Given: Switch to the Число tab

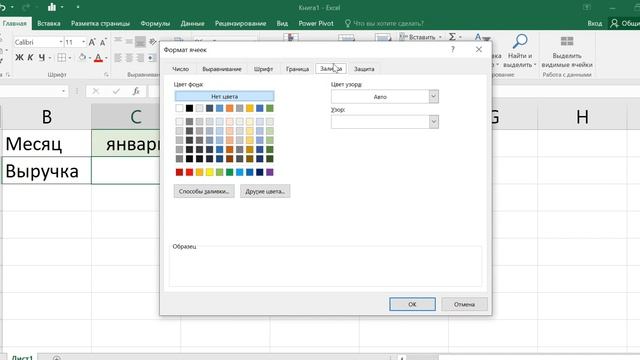Looking at the screenshot, I should (180, 69).
